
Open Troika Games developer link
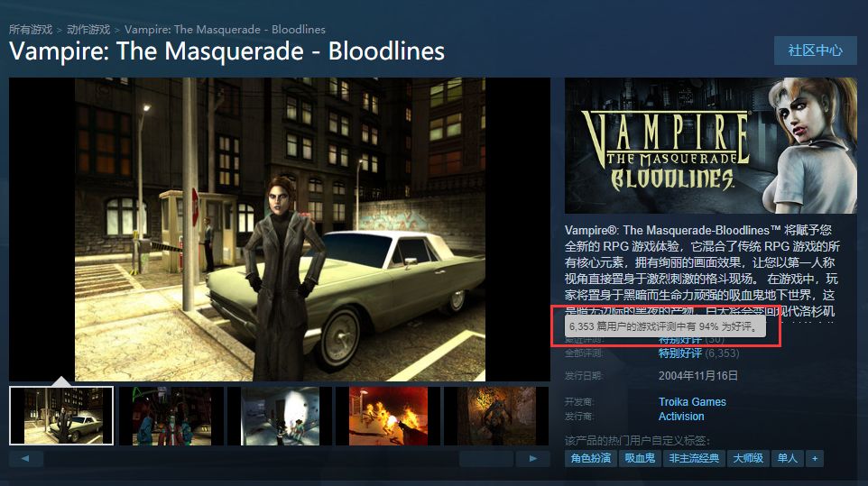click(692, 402)
